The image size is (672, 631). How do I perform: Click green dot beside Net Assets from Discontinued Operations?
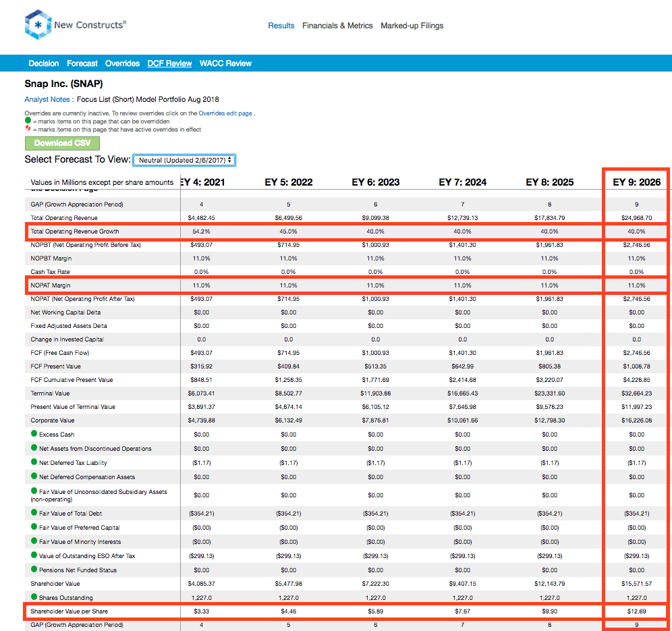click(x=34, y=447)
